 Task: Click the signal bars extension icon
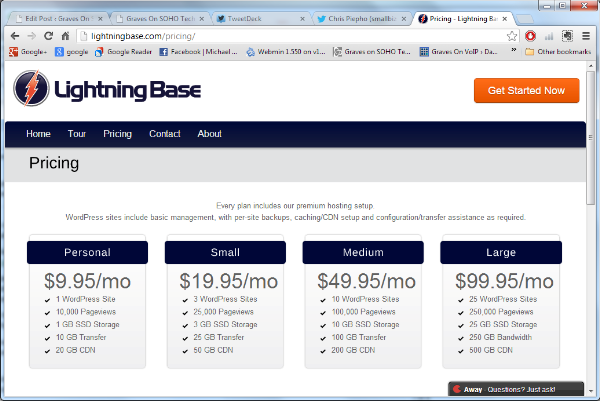549,36
